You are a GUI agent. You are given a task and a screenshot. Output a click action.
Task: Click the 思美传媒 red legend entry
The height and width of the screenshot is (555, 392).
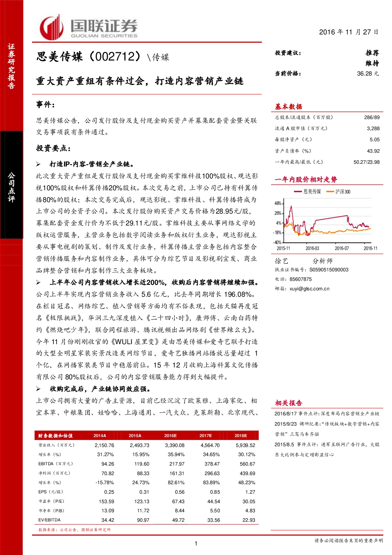coord(307,191)
